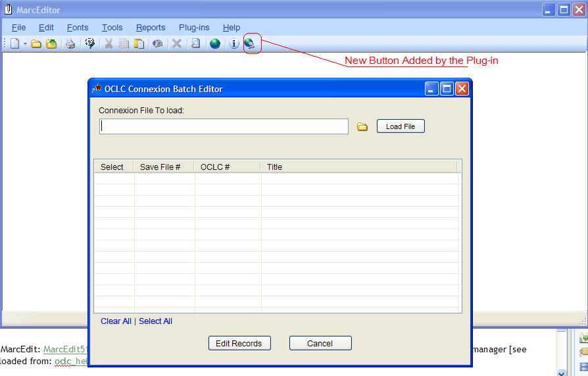The height and width of the screenshot is (376, 588).
Task: Launch the OCLC Connexion plug-in toolbar button
Action: 250,43
